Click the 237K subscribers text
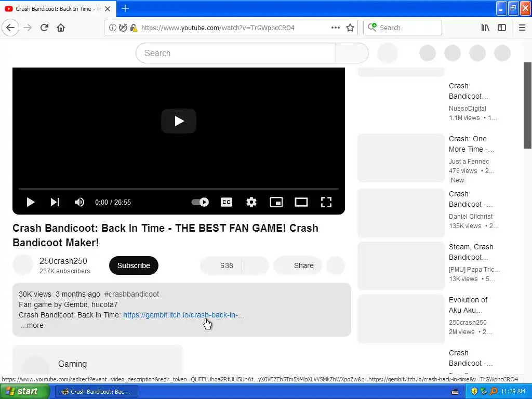This screenshot has width=532, height=399. (64, 271)
